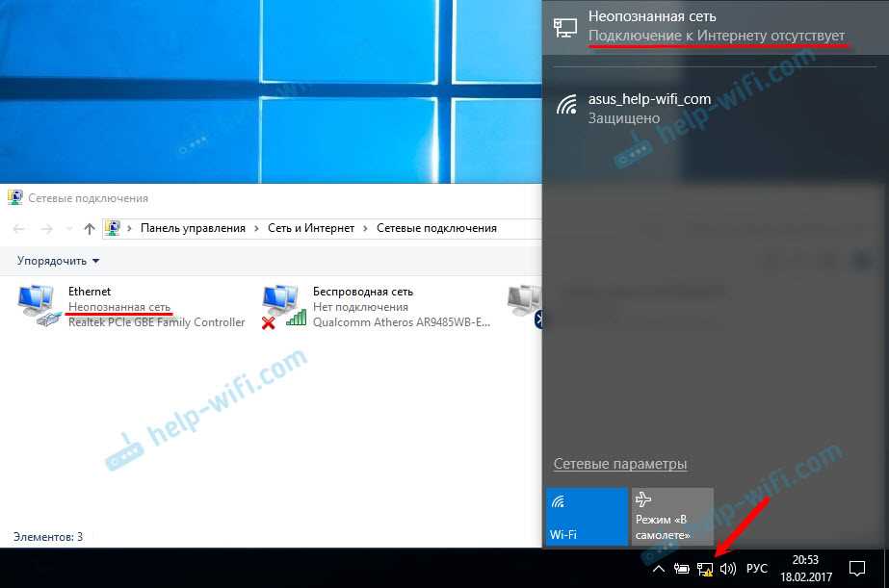The width and height of the screenshot is (889, 588).
Task: Select the partially hidden Bluetooth adapter icon
Action: pyautogui.click(x=524, y=306)
